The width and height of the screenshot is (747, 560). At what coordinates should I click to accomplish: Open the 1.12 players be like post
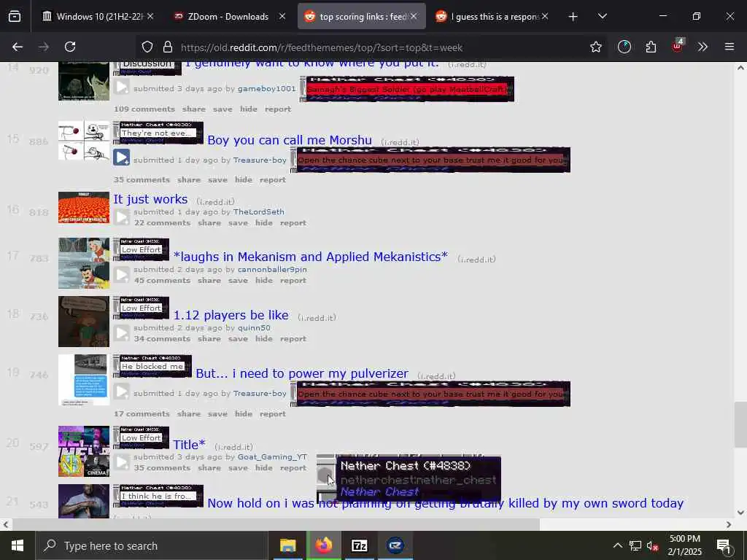point(231,315)
